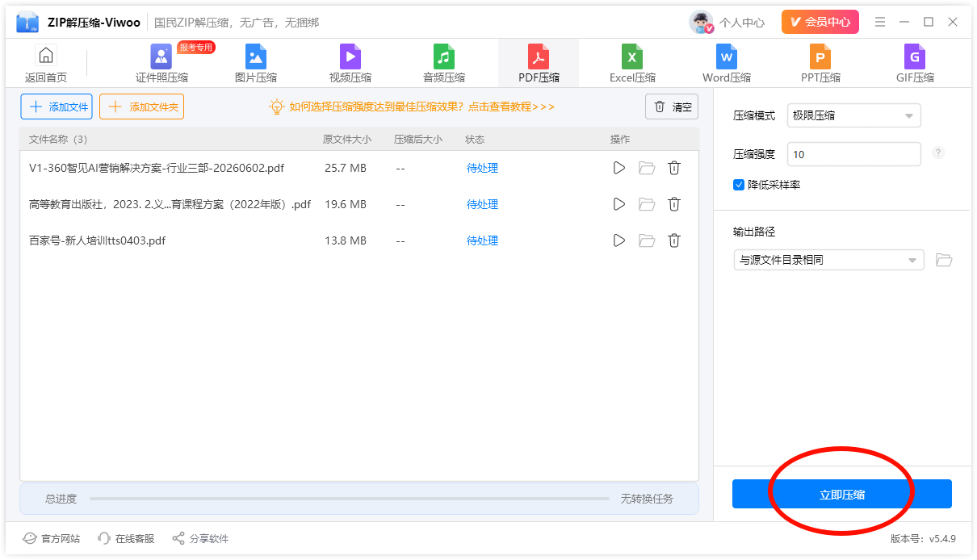Open Word压缩 compression tool
This screenshot has width=977, height=560.
pos(727,64)
